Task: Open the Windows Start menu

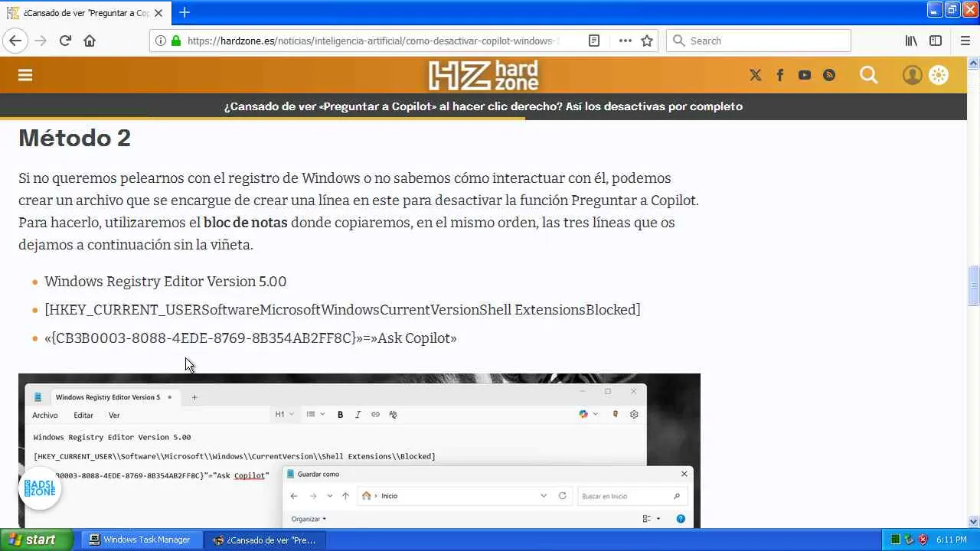Action: click(37, 540)
